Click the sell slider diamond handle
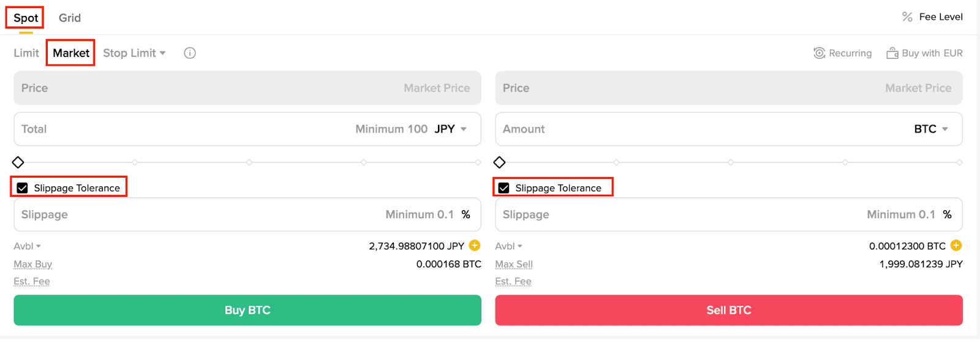Viewport: 980px width, 342px height. click(x=500, y=162)
